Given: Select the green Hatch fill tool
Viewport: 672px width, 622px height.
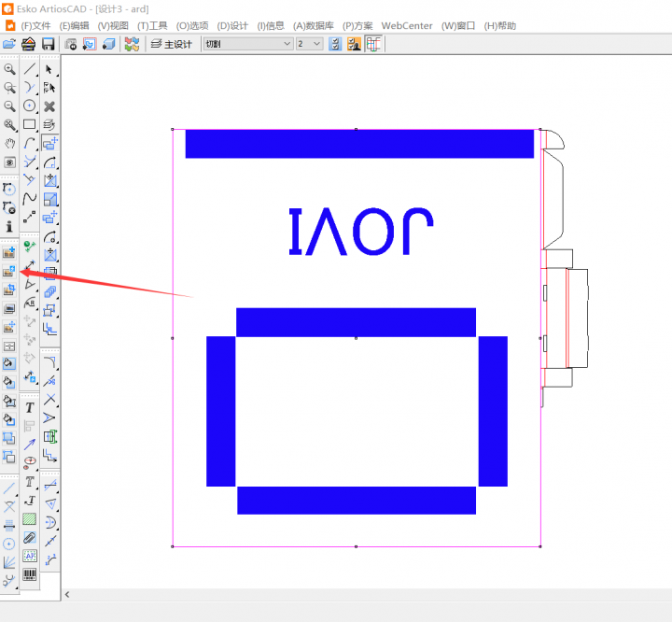Looking at the screenshot, I should [x=30, y=518].
